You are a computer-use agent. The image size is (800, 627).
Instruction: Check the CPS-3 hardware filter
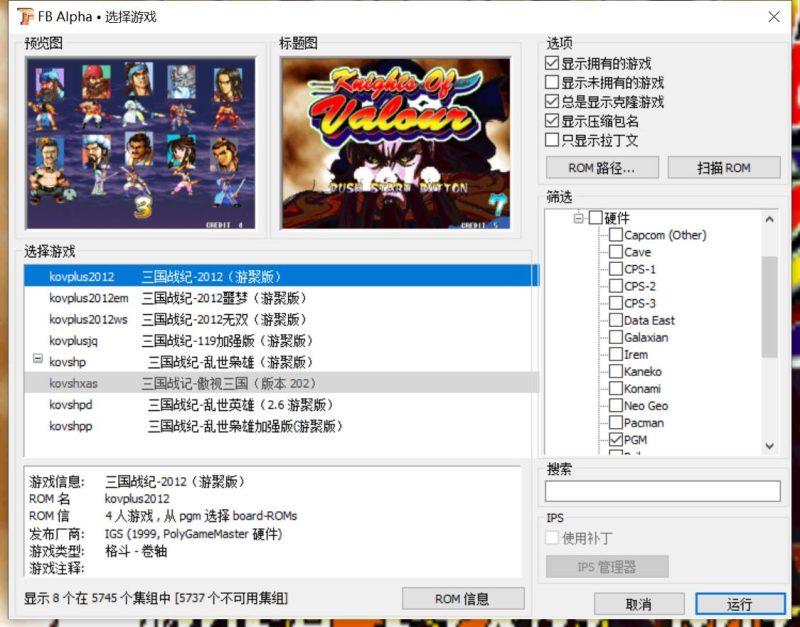point(616,304)
